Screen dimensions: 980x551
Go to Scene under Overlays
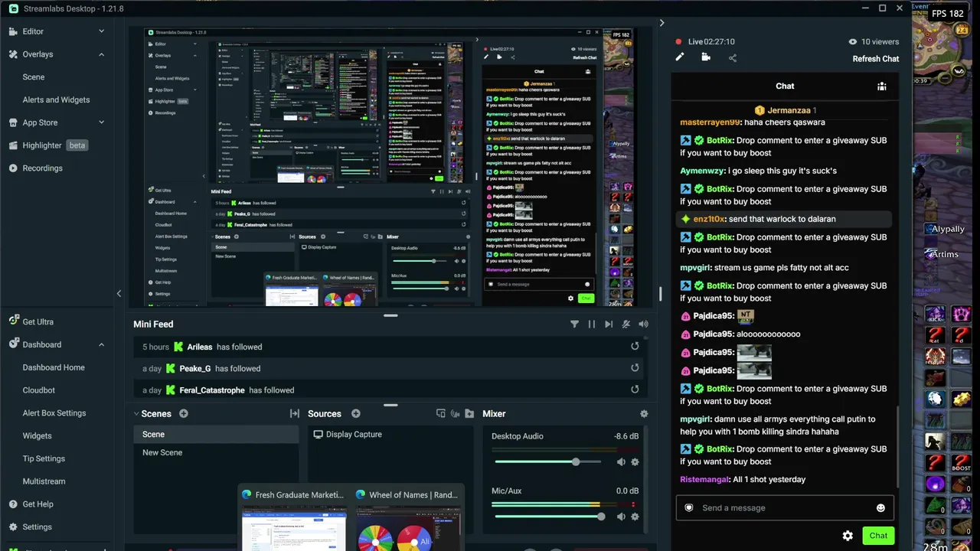[34, 77]
